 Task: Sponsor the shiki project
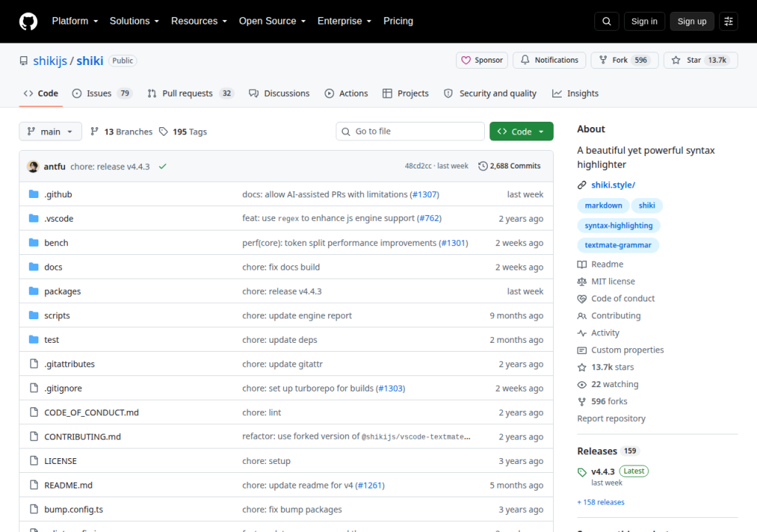pos(482,61)
